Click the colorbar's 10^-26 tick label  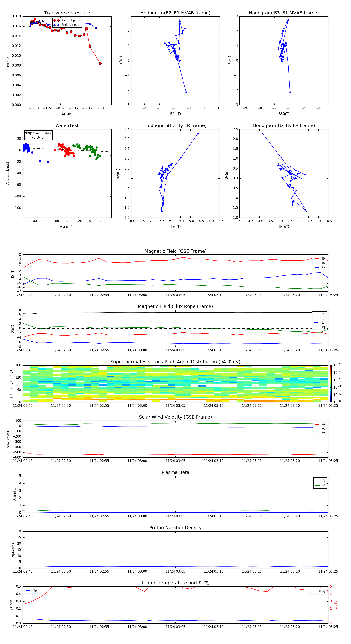(337, 365)
